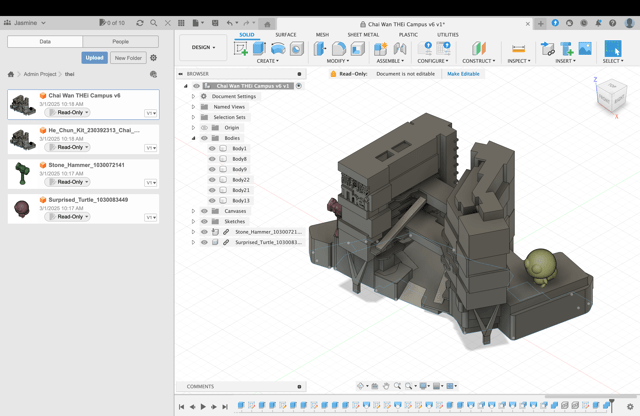
Task: Show the Origin folder via eye icon
Action: pos(204,128)
